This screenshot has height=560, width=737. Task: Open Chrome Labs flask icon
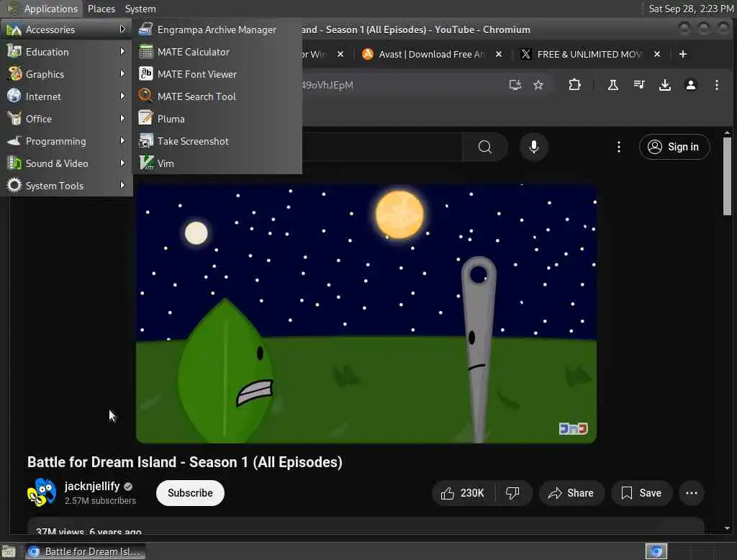pyautogui.click(x=613, y=85)
